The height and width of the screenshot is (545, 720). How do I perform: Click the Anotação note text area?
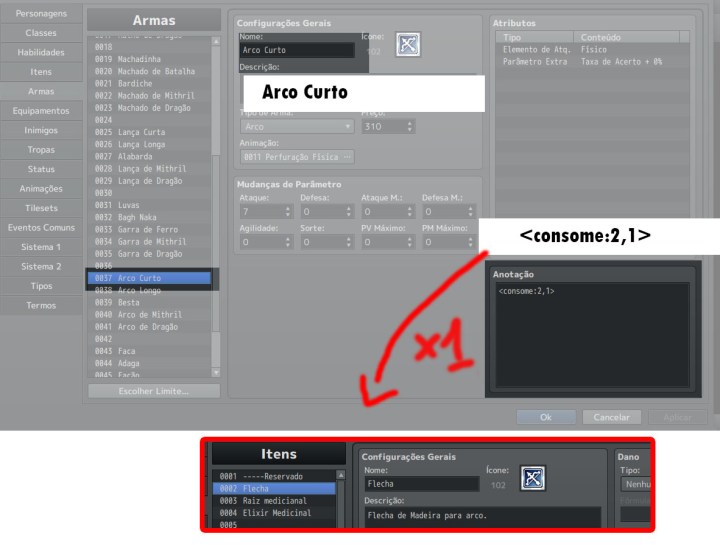593,334
